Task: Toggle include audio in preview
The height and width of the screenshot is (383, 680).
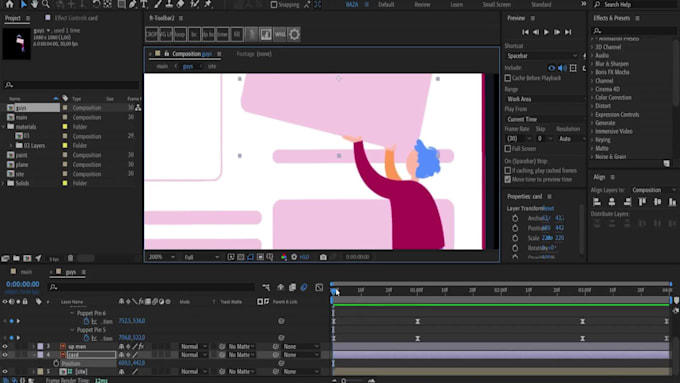Action: click(x=562, y=68)
